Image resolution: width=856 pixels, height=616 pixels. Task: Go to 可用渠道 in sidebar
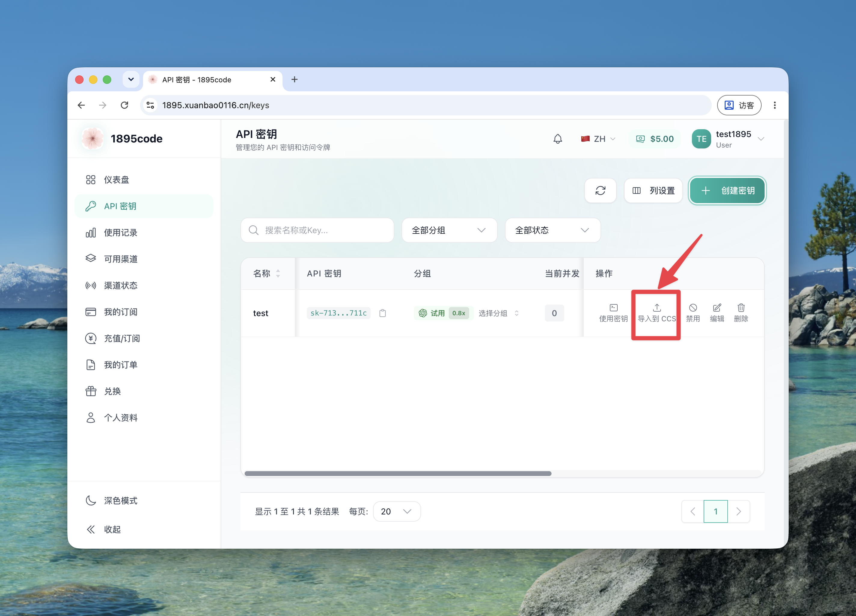pos(144,259)
